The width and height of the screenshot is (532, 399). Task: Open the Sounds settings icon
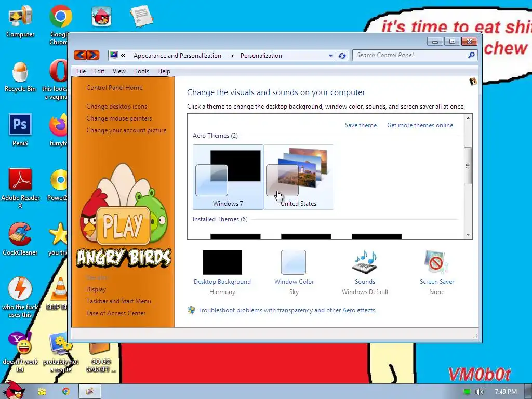[365, 262]
